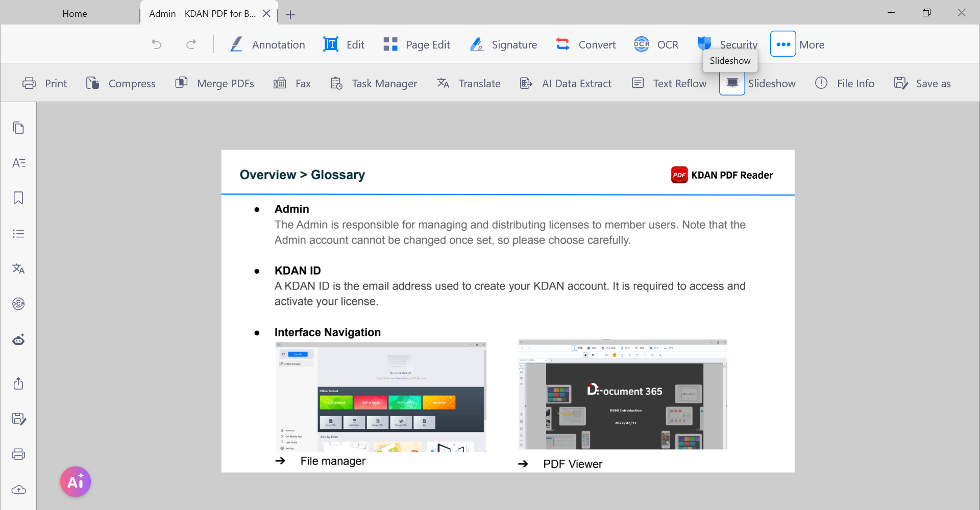980x510 pixels.
Task: Click the Compress button
Action: [x=121, y=83]
